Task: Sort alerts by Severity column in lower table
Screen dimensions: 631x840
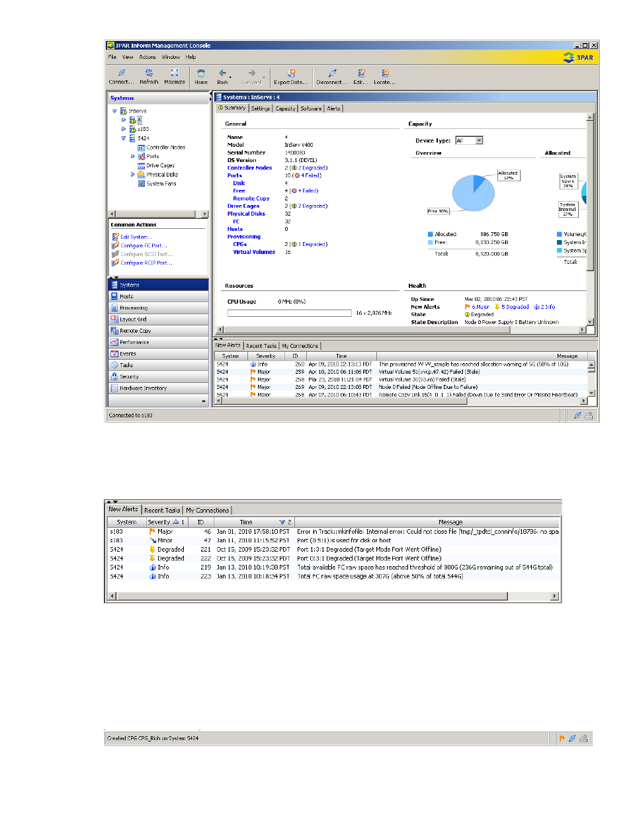Action: 167,522
